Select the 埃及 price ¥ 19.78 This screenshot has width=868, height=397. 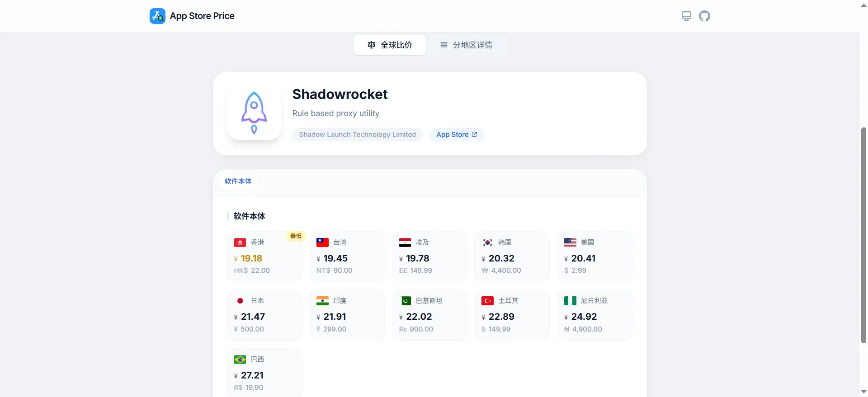[414, 258]
